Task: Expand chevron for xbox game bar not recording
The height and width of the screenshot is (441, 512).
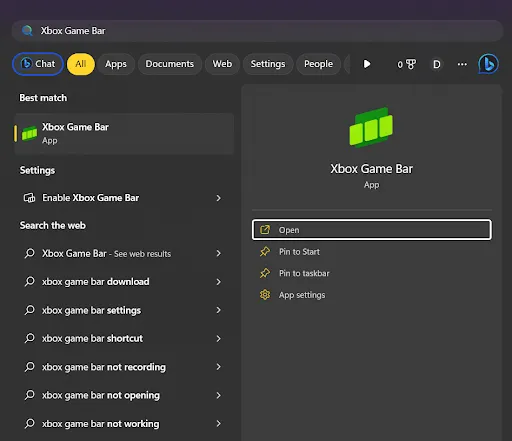Action: [x=218, y=367]
